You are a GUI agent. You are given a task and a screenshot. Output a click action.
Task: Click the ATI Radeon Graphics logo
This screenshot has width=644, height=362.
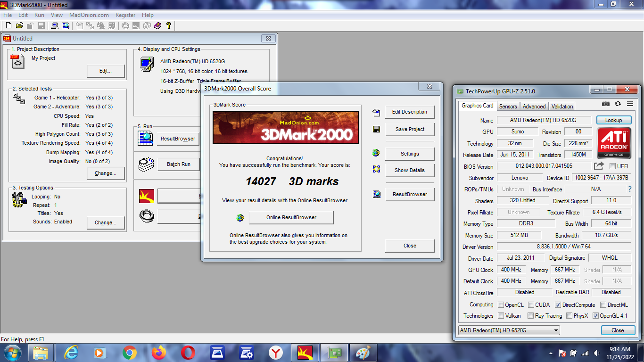click(614, 143)
